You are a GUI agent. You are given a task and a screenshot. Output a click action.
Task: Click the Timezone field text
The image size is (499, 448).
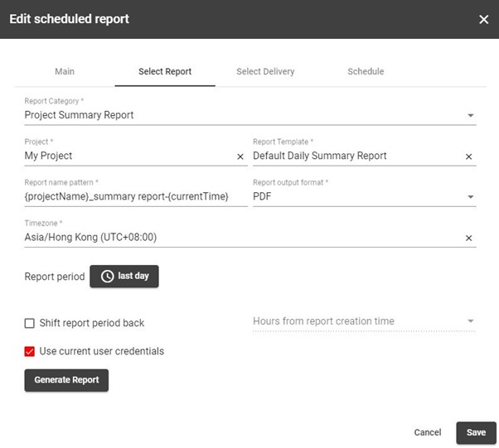click(x=90, y=237)
